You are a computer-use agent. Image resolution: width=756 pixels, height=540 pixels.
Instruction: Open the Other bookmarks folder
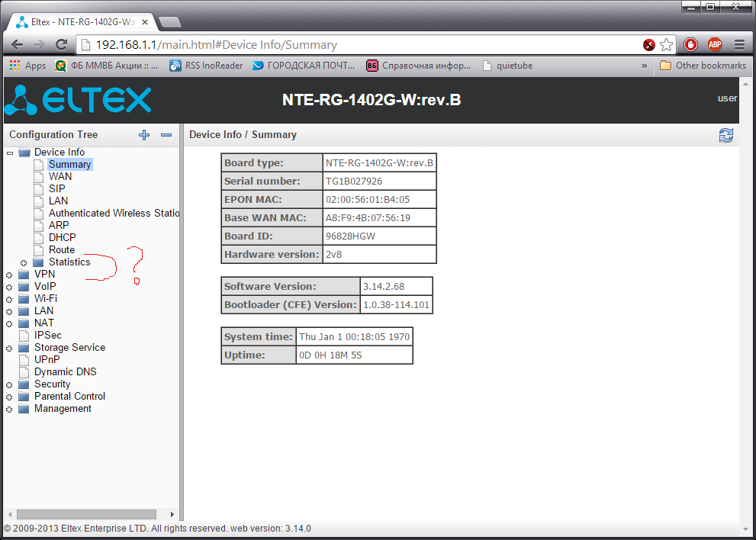tap(703, 66)
